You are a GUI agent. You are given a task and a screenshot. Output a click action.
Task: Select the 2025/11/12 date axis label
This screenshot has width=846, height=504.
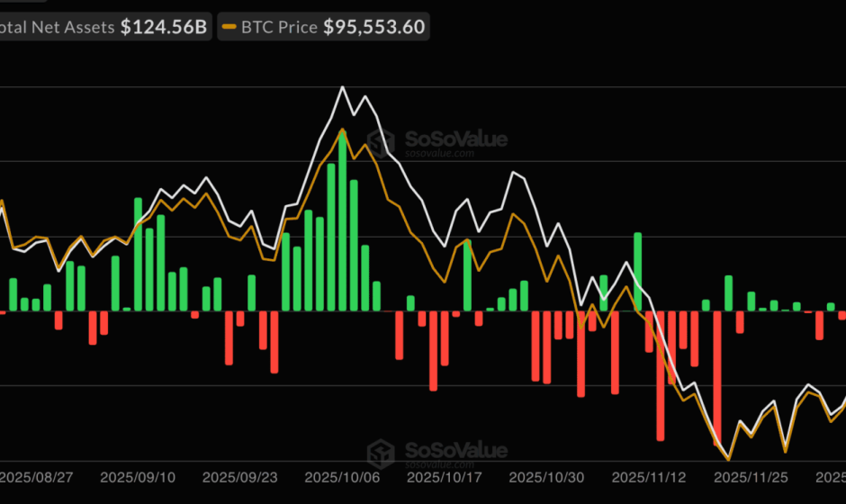pyautogui.click(x=650, y=475)
